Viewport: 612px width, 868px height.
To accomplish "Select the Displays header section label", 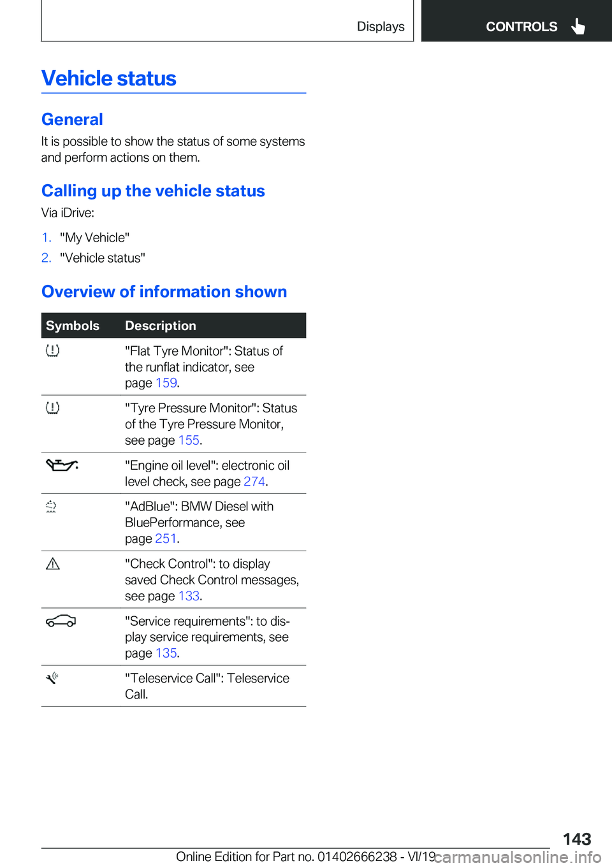I will click(x=381, y=27).
